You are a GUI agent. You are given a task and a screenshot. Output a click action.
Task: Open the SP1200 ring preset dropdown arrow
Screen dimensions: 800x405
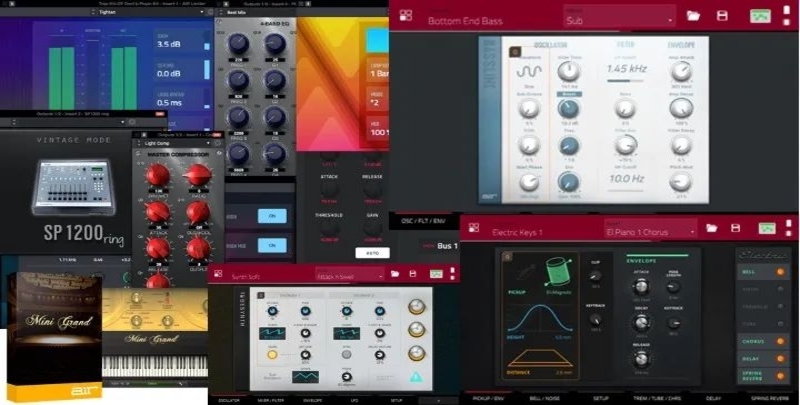[122, 122]
